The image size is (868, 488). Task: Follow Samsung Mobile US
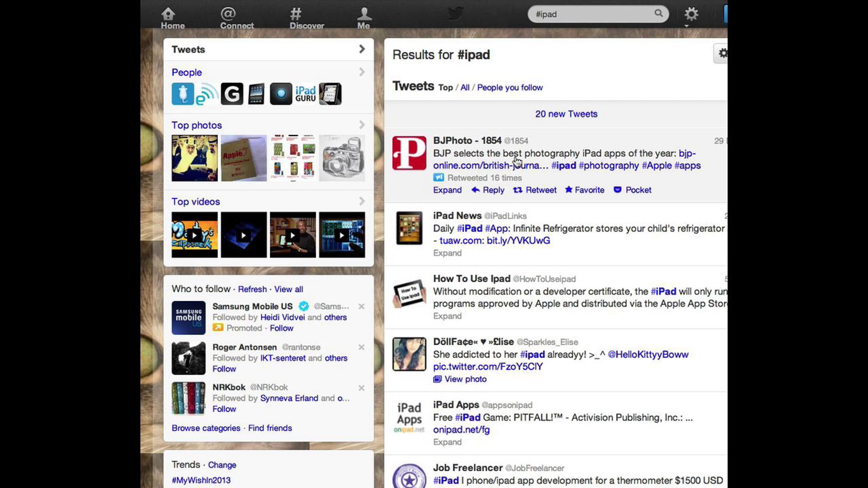tap(281, 328)
